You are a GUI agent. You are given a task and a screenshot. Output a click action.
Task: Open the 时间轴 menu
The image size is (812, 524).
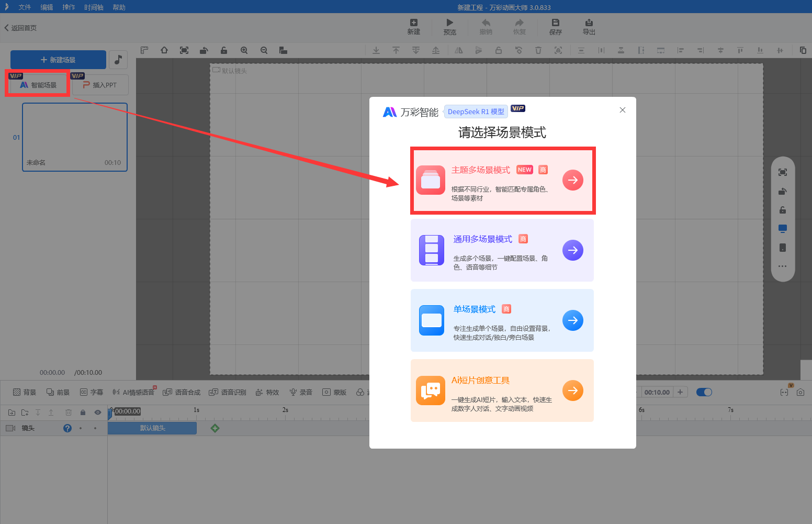click(94, 7)
